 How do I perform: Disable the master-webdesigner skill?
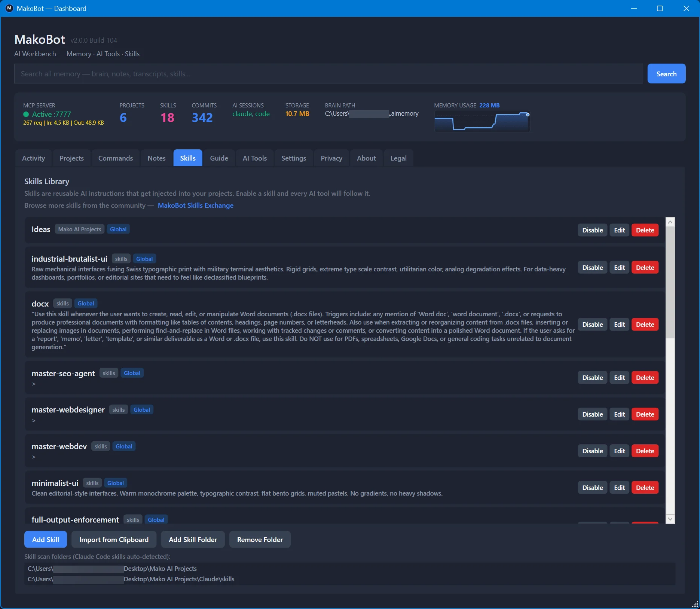(592, 414)
